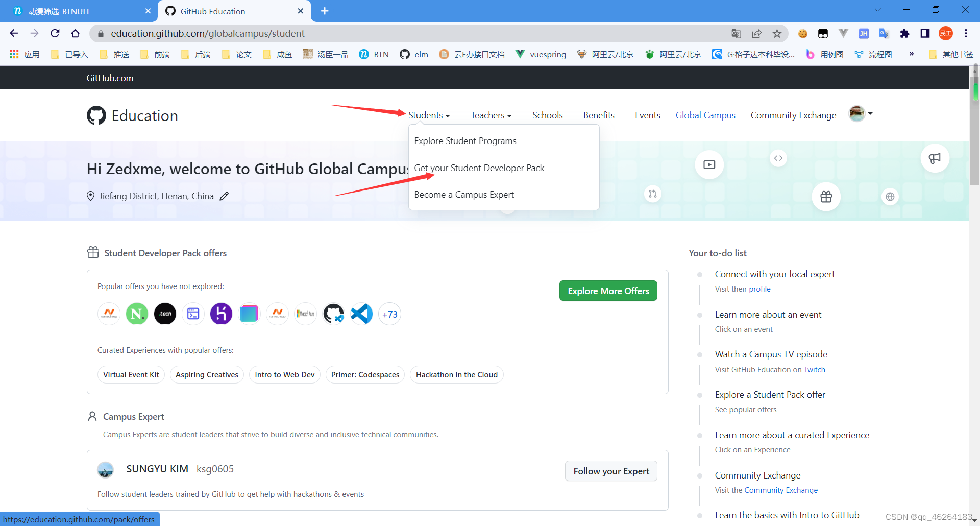Image resolution: width=980 pixels, height=526 pixels.
Task: Select the Namecheap offer icon
Action: tap(109, 314)
